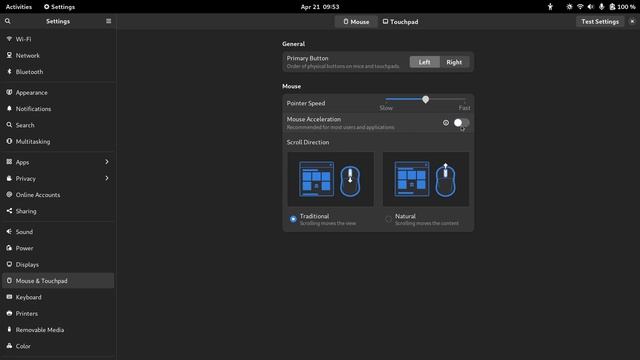Click the Printers icon
The height and width of the screenshot is (360, 640).
pos(9,313)
